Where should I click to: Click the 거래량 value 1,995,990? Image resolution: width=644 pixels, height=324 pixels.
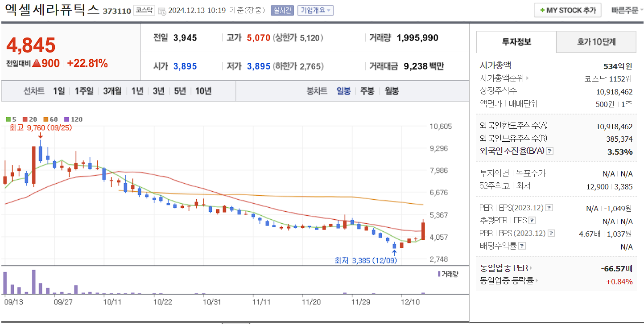[417, 38]
